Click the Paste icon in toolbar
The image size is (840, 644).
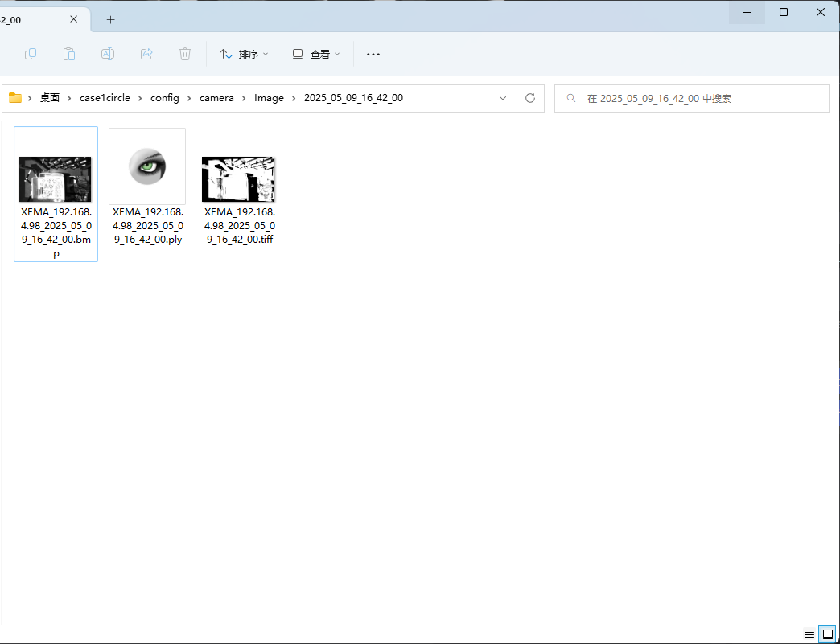pos(69,54)
